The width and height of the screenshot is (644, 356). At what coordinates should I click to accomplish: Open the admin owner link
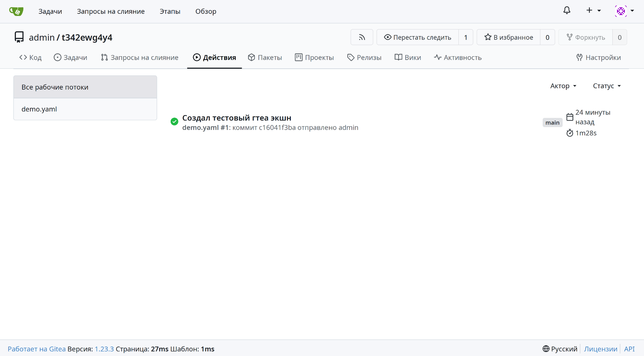pos(42,37)
